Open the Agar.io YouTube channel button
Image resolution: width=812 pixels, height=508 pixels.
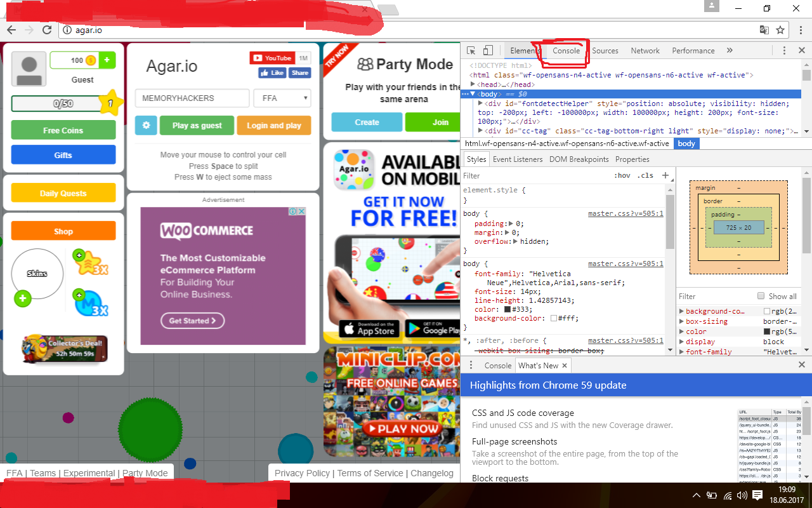[272, 58]
